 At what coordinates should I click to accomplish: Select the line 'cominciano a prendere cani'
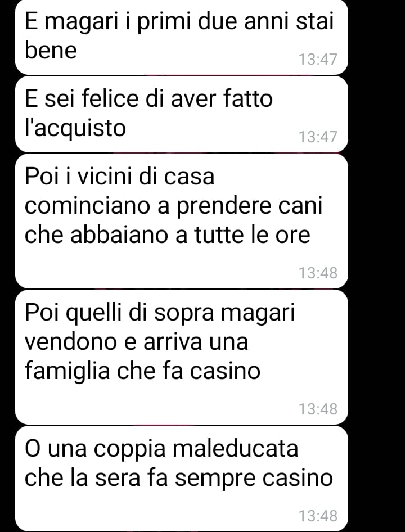click(173, 207)
